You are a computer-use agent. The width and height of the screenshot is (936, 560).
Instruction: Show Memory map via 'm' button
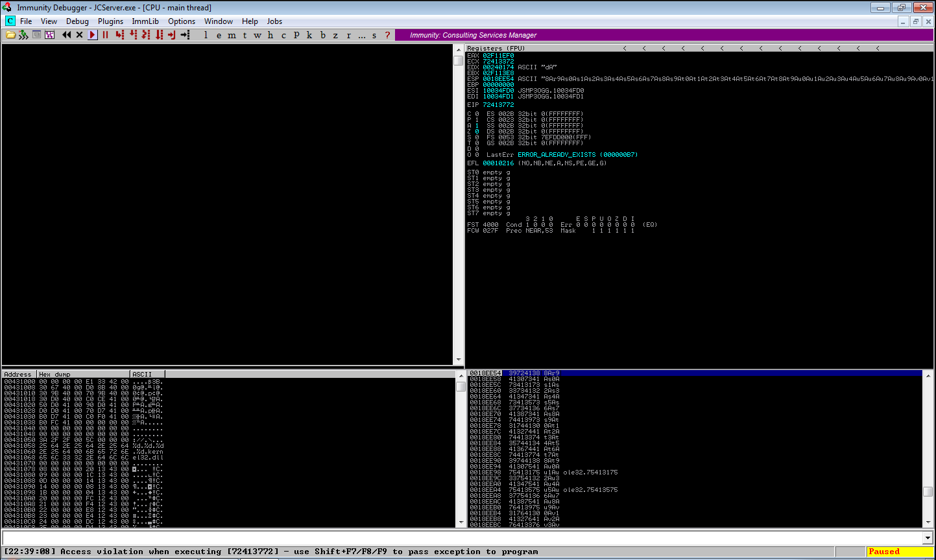point(232,35)
